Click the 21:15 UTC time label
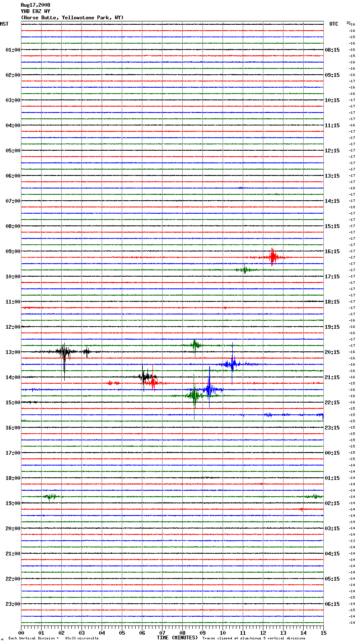 pos(332,377)
